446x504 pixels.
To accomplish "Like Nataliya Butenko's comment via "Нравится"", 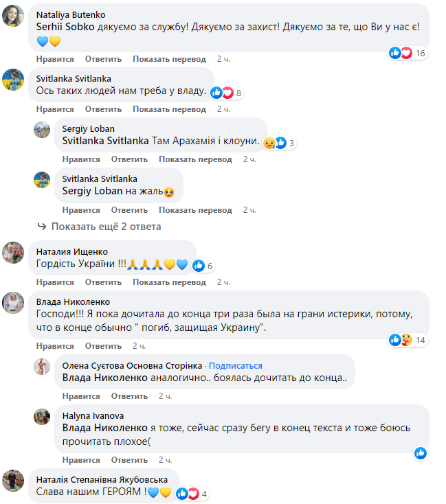I will click(x=55, y=59).
